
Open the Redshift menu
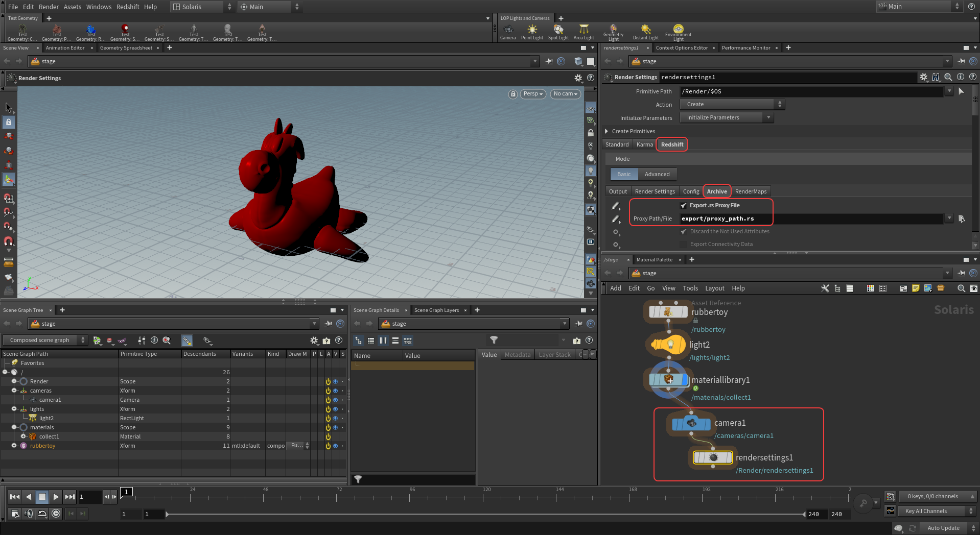(128, 7)
